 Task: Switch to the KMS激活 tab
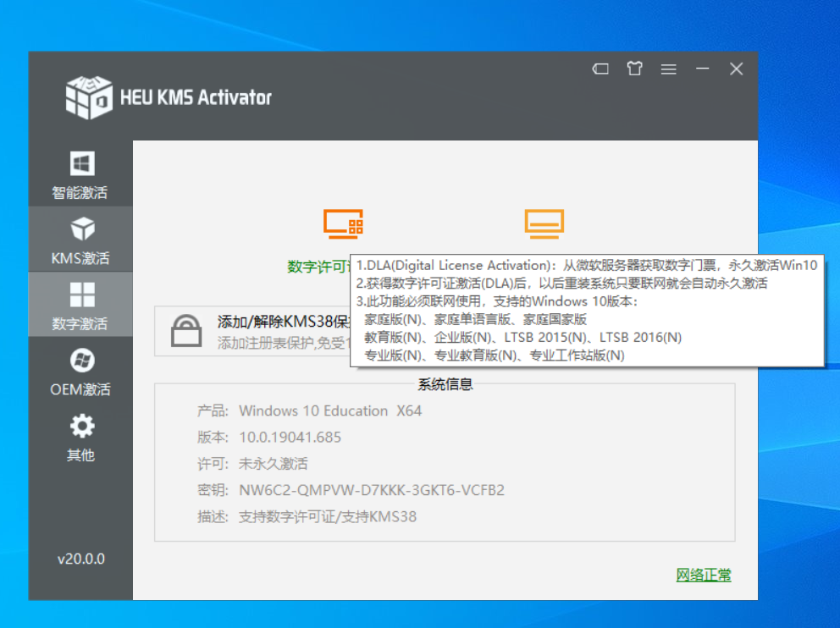coord(80,240)
